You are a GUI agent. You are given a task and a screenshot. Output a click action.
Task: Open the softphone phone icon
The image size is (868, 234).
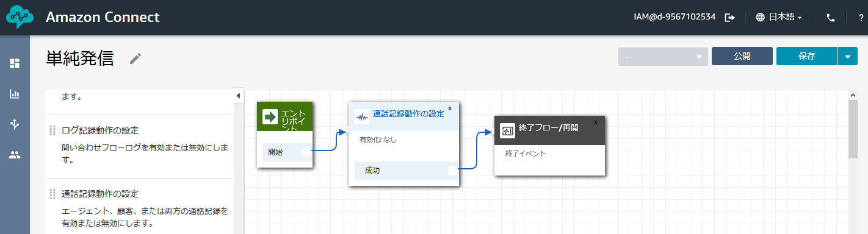(830, 18)
